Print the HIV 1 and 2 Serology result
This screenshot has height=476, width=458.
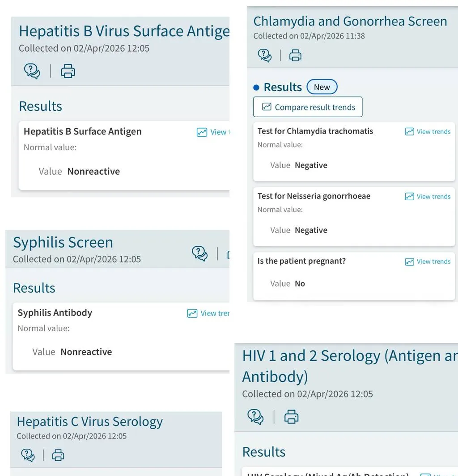(x=291, y=417)
